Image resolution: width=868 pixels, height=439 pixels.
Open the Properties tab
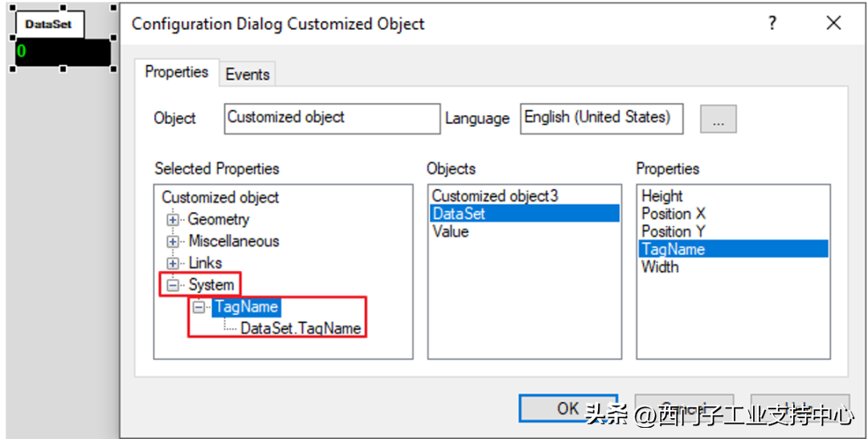[176, 72]
